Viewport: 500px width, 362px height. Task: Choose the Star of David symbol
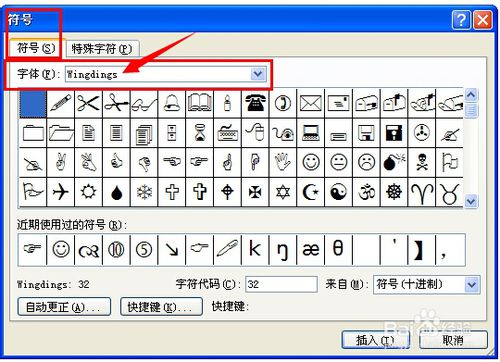point(283,192)
